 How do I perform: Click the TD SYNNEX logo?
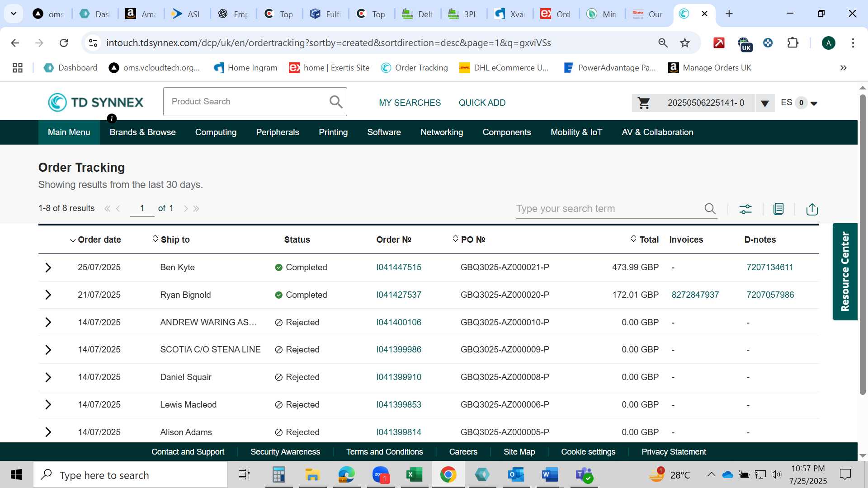(96, 102)
